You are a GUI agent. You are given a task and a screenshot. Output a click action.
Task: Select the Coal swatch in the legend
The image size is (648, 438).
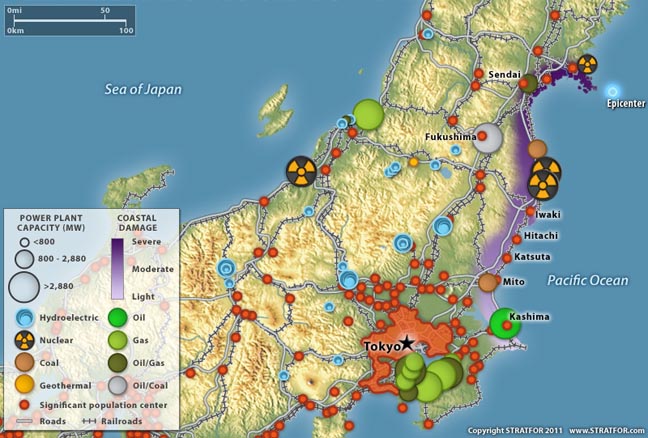pos(24,362)
